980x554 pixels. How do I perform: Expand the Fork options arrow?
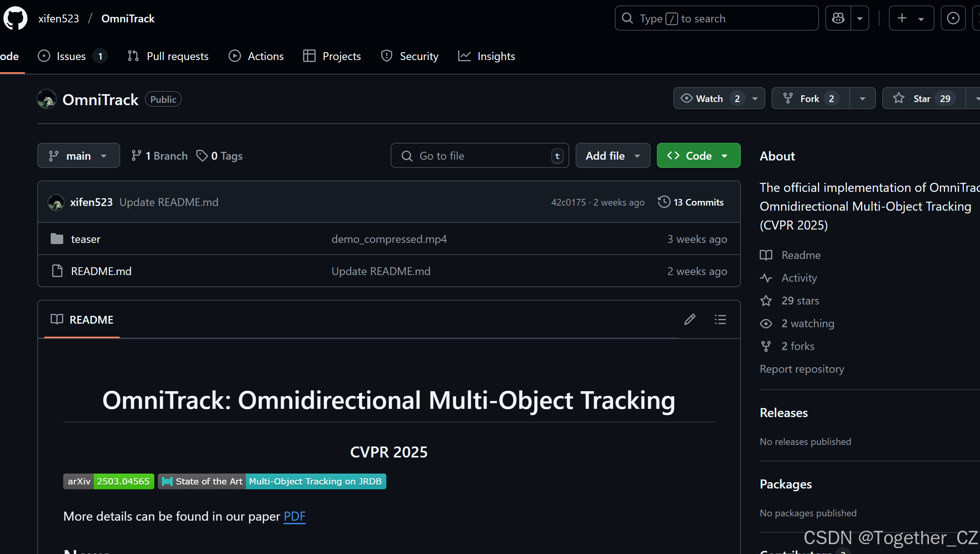click(x=863, y=98)
